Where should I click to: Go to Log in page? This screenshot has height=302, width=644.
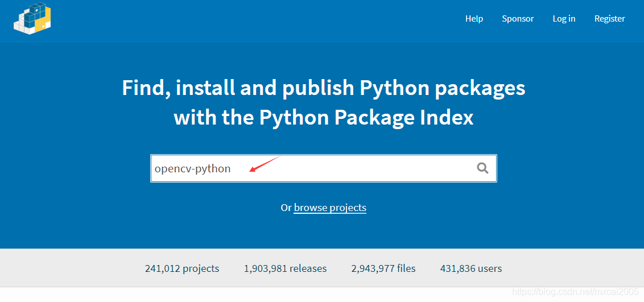point(564,18)
